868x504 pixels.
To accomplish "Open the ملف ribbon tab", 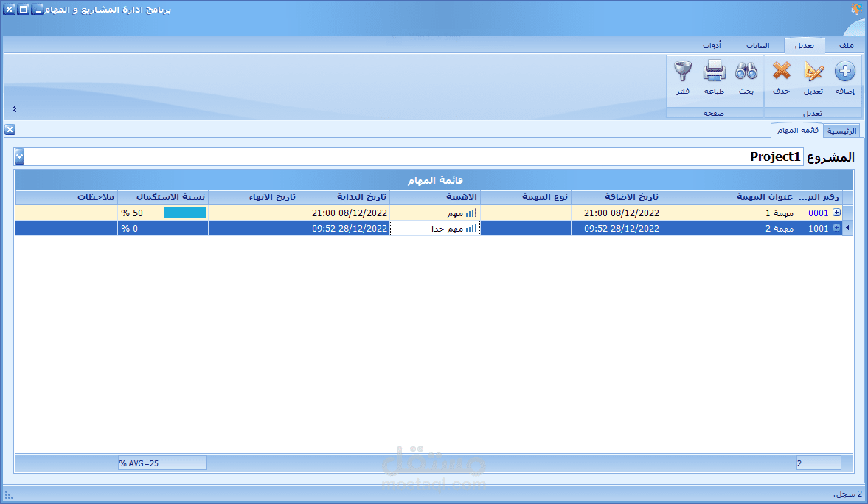I will 846,46.
